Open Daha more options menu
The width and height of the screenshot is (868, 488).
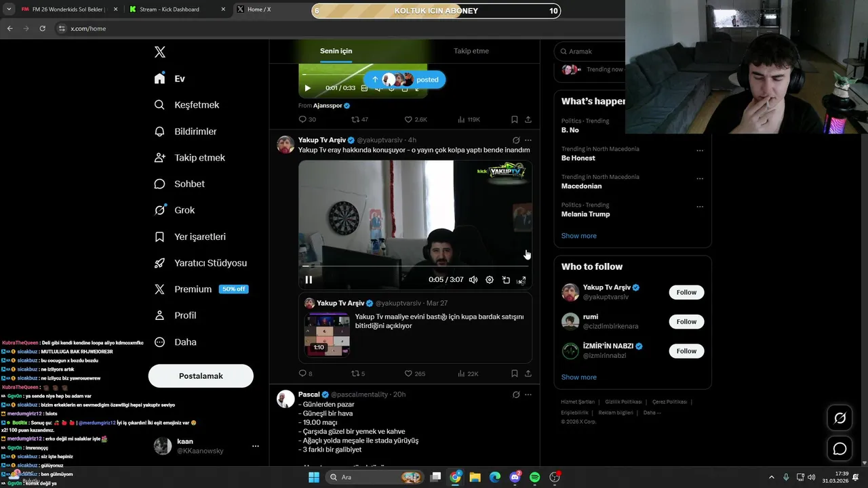click(175, 342)
